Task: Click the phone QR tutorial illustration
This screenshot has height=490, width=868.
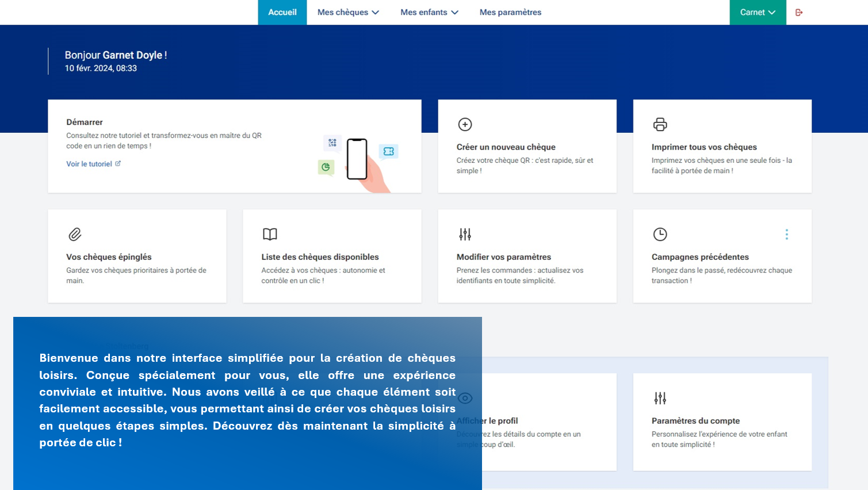Action: 359,160
